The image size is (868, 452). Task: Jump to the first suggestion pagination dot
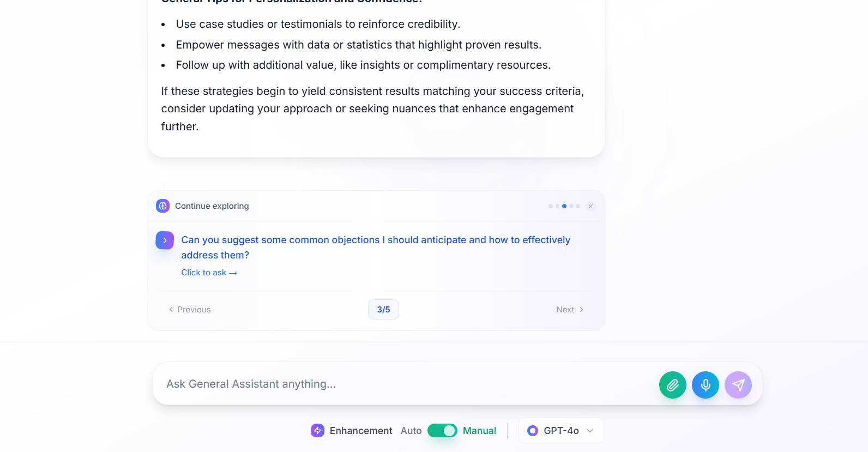coord(551,206)
